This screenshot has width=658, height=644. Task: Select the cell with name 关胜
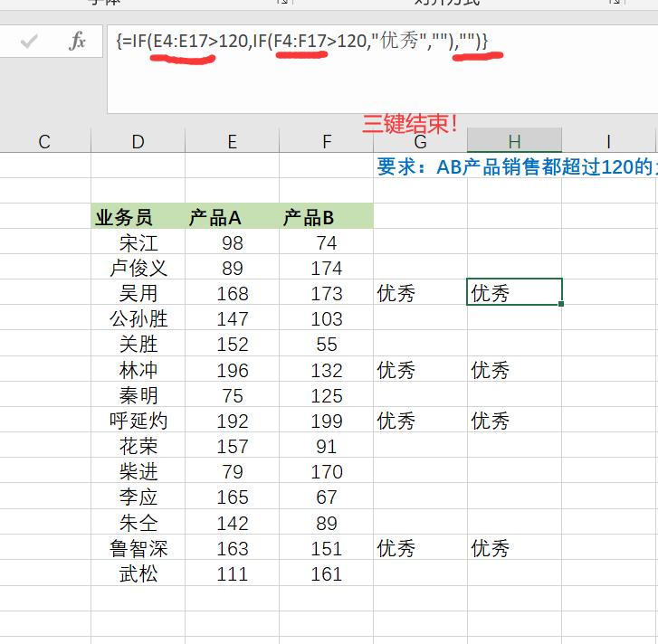click(138, 344)
